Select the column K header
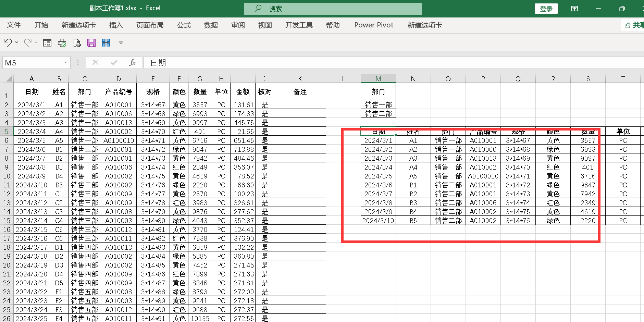644x322 pixels. click(x=300, y=79)
